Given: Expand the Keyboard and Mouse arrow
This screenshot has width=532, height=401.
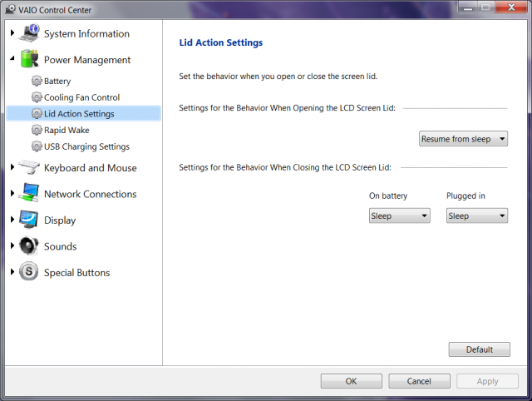Looking at the screenshot, I should pyautogui.click(x=12, y=167).
